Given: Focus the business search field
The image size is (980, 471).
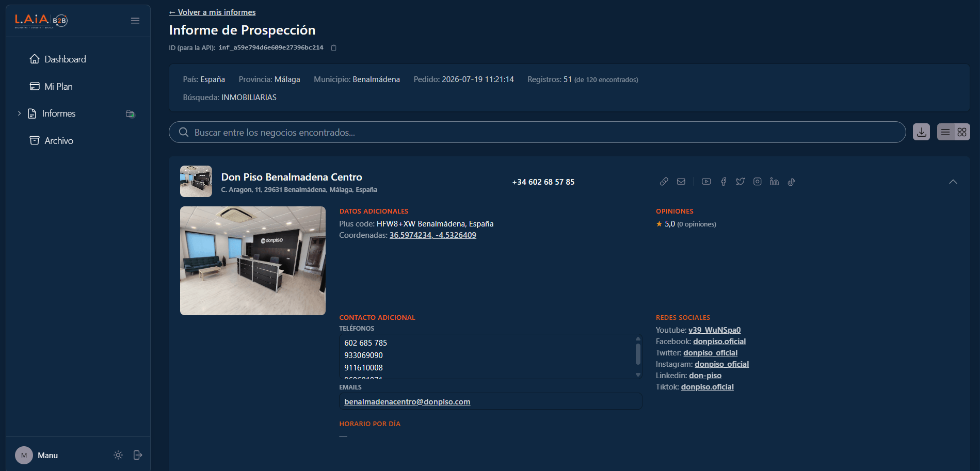Looking at the screenshot, I should pyautogui.click(x=537, y=132).
